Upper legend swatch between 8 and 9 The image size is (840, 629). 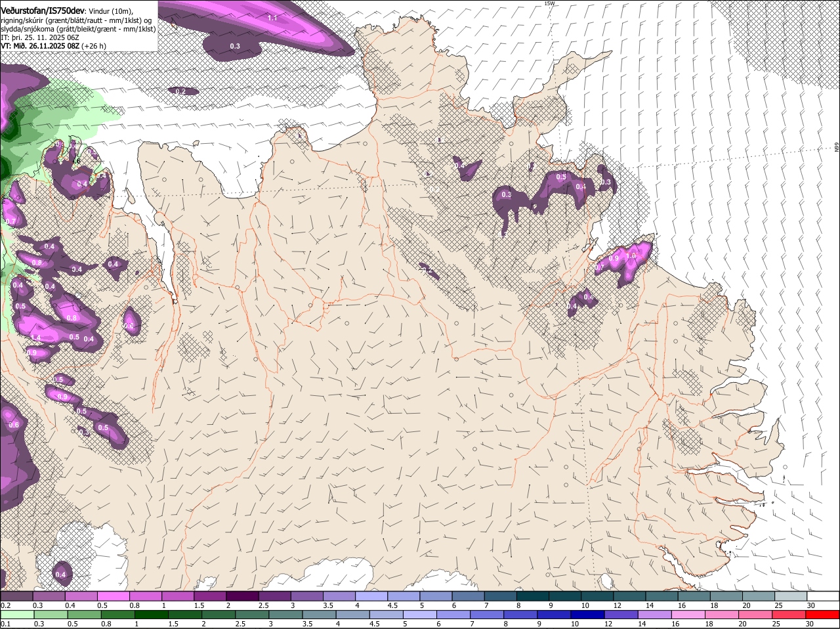click(533, 596)
